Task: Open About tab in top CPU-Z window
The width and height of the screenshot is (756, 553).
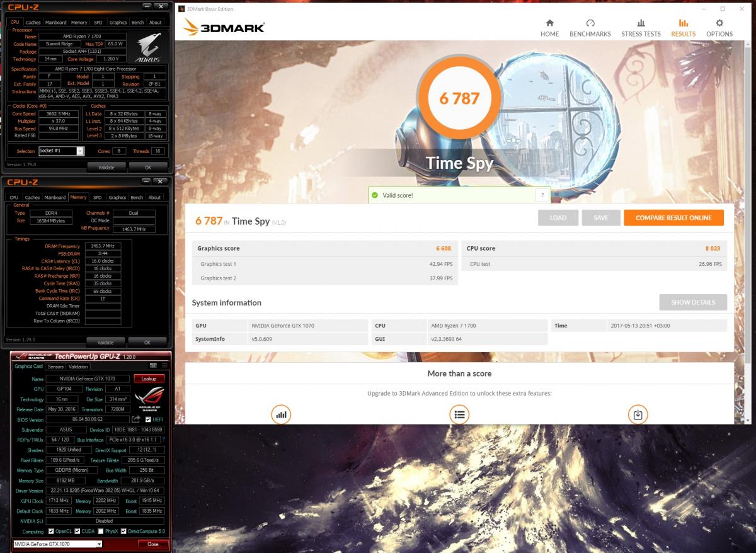Action: pos(155,22)
